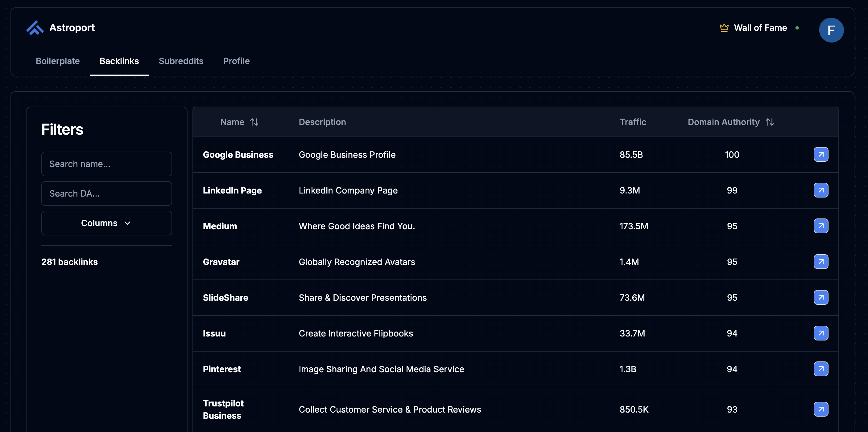Open external link for Gravatar

(821, 262)
